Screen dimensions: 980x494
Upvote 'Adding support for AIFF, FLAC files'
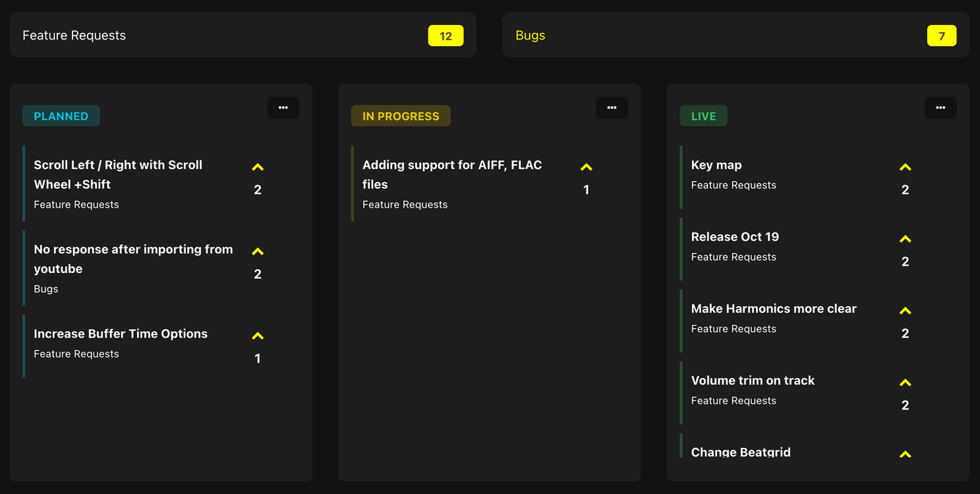tap(586, 167)
